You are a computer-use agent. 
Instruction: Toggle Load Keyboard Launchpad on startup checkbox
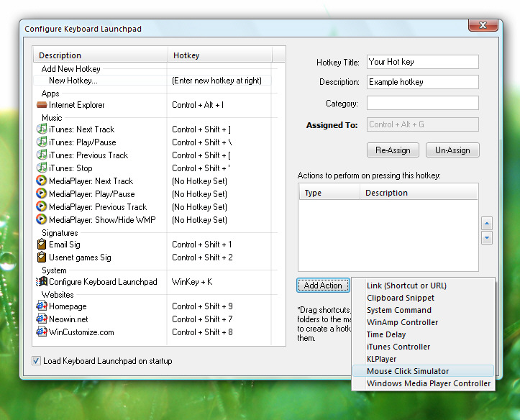coord(37,361)
